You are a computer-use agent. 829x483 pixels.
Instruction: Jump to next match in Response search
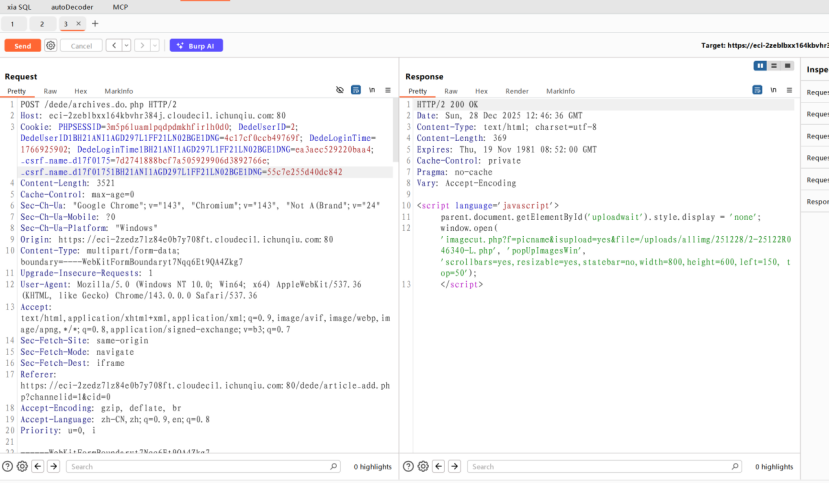tap(455, 466)
